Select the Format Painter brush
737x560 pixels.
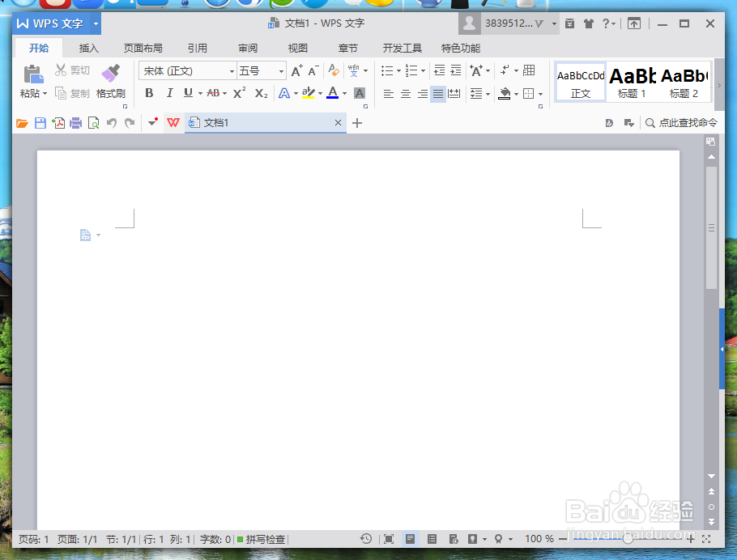coord(111,74)
